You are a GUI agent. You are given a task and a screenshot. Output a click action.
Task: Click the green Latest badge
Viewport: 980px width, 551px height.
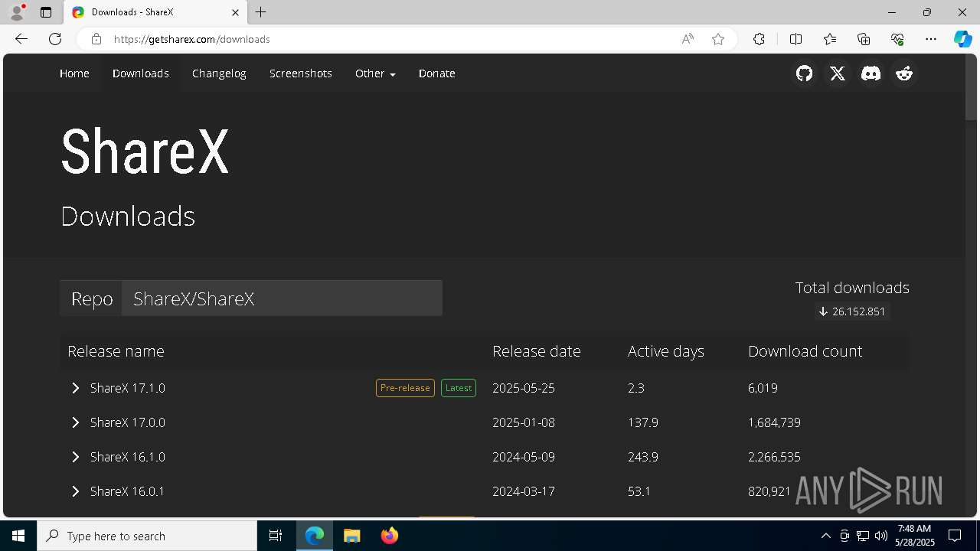click(459, 388)
